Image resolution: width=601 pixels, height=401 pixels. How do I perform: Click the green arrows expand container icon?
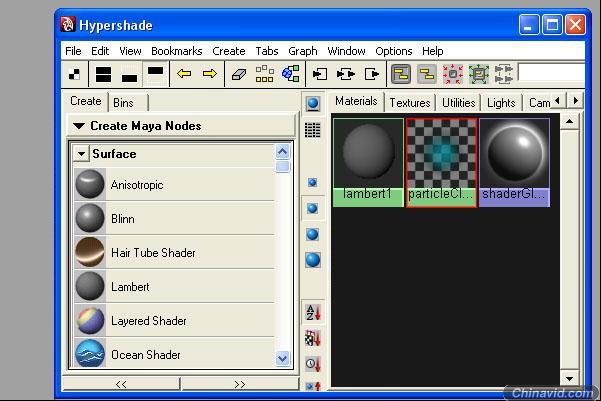coord(479,74)
